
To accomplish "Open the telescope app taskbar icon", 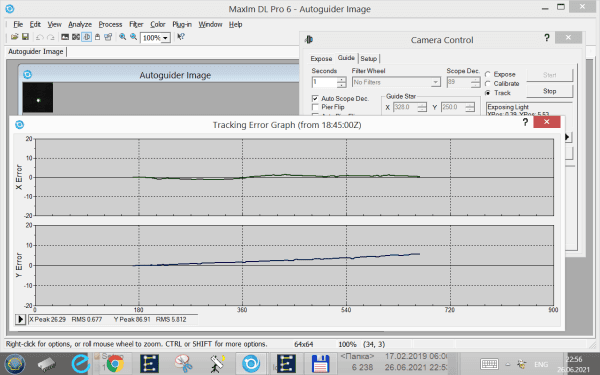I will click(217, 364).
